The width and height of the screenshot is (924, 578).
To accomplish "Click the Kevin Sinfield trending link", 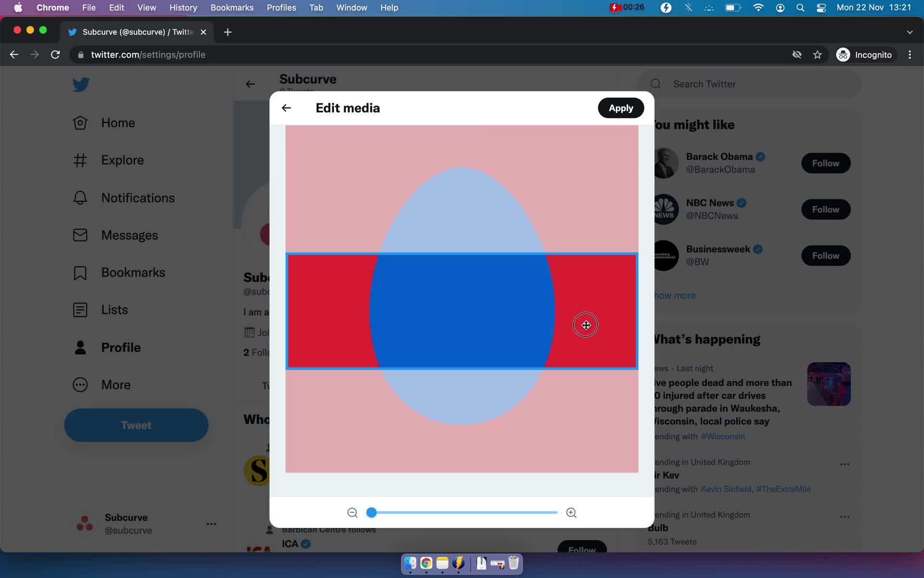I will [x=726, y=489].
